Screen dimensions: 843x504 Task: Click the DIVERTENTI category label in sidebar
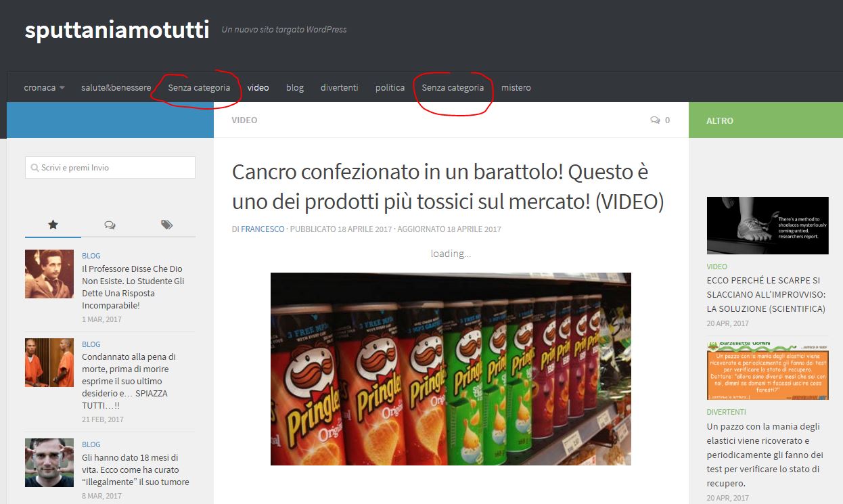[726, 412]
